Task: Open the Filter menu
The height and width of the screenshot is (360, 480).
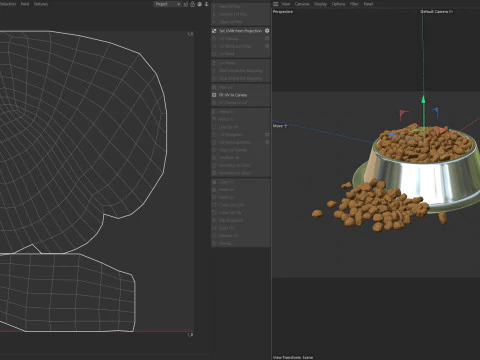Action: [x=354, y=4]
